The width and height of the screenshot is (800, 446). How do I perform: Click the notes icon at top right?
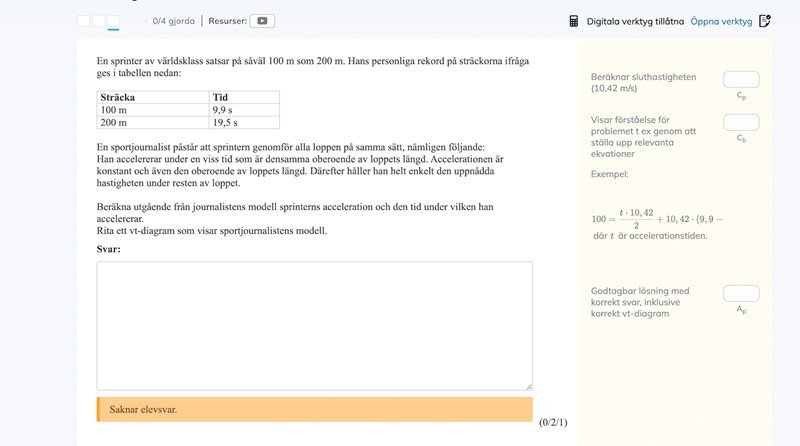click(765, 20)
